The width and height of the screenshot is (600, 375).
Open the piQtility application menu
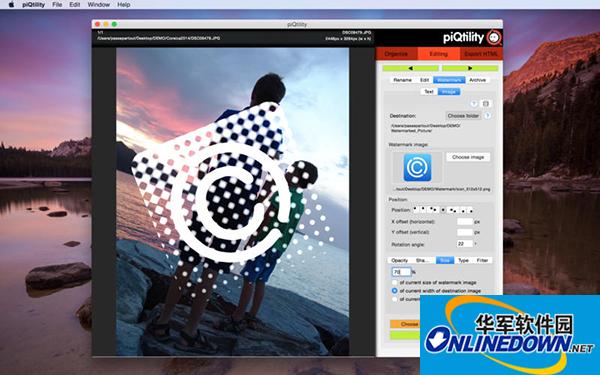[33, 5]
